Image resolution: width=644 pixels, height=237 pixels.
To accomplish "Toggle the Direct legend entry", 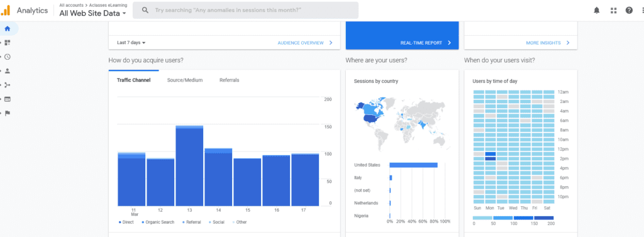I will [x=126, y=222].
